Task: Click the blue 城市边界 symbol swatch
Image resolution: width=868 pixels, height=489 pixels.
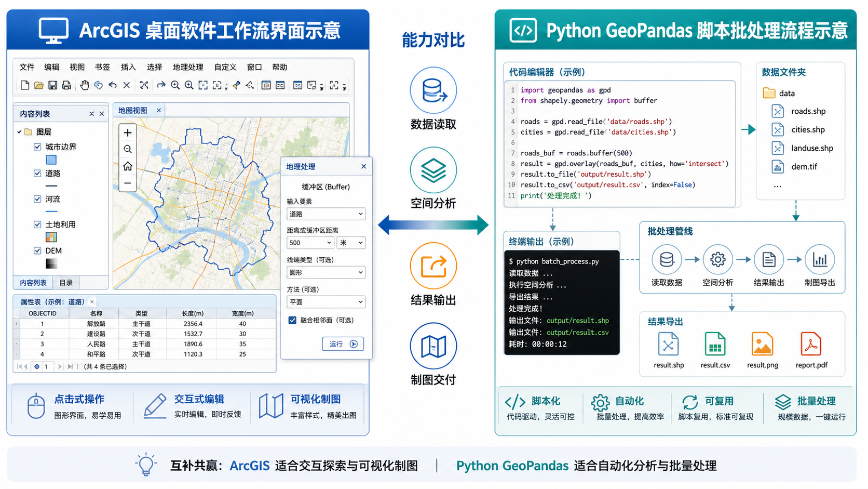Action: click(51, 160)
